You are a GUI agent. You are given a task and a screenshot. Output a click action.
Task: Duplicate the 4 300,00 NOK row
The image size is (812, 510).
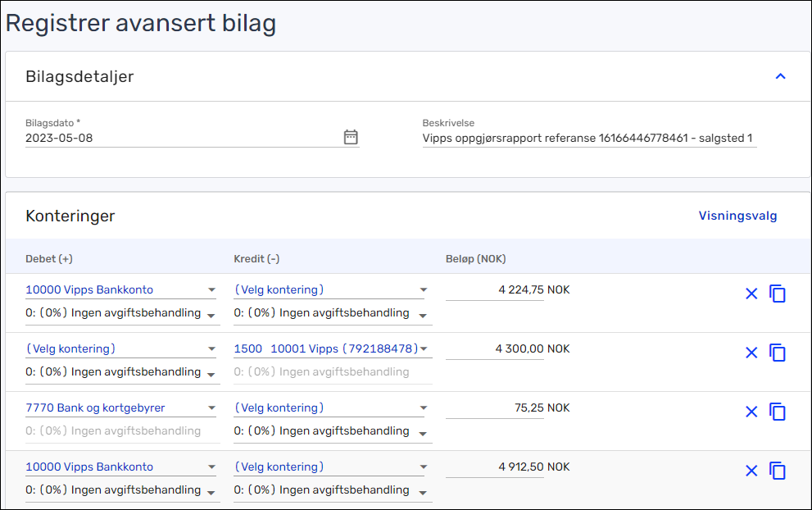(778, 353)
